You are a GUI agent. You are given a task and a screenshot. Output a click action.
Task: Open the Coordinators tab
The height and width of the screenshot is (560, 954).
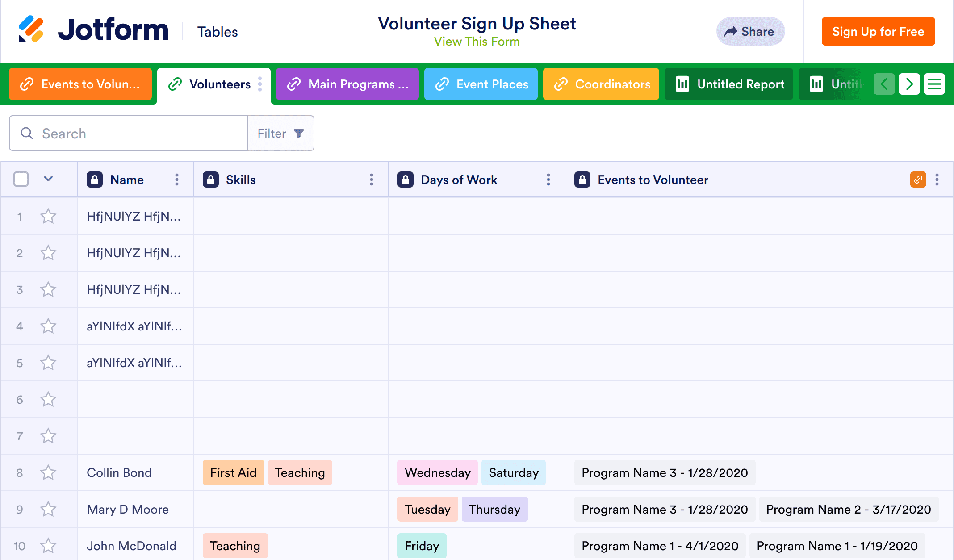(x=601, y=84)
